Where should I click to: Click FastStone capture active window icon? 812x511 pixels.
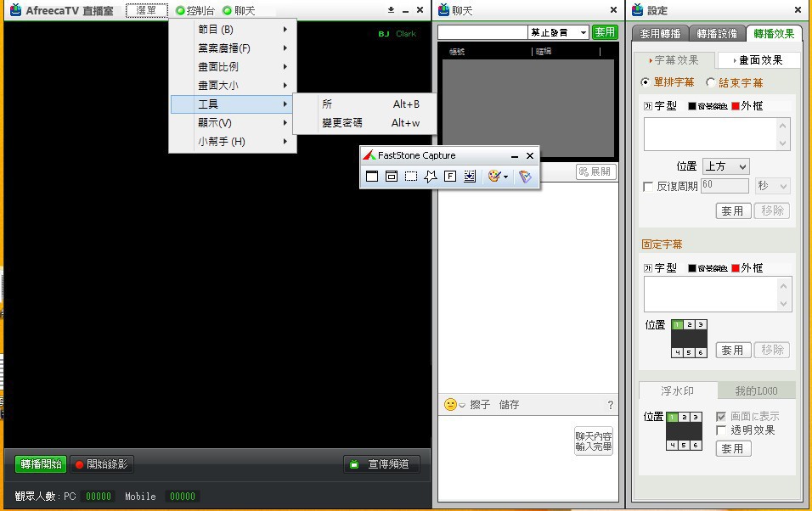[x=371, y=177]
